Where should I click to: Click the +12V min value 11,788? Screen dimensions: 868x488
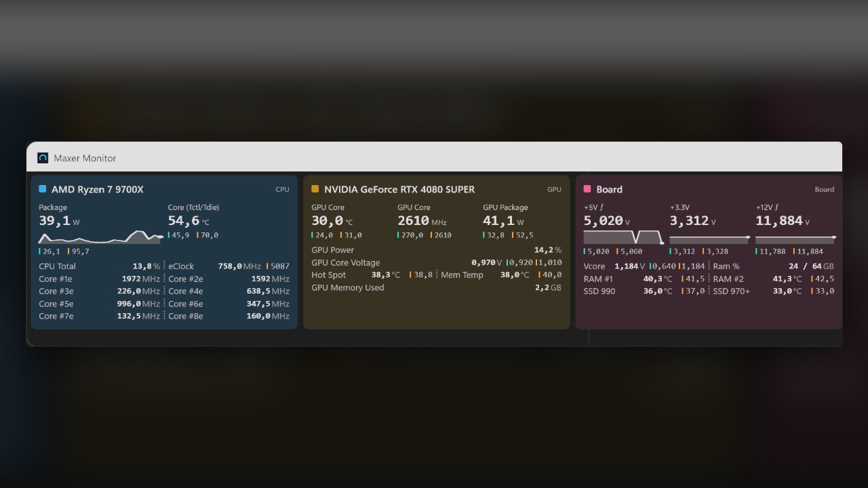770,251
